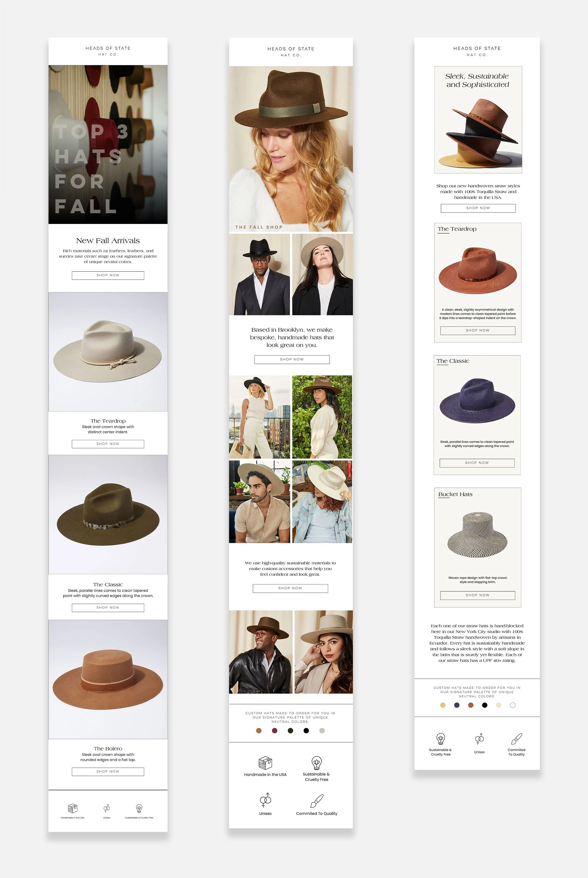The image size is (588, 878).
Task: Click Shop Now under 'Based in Brooklyn' text
Action: (x=292, y=359)
